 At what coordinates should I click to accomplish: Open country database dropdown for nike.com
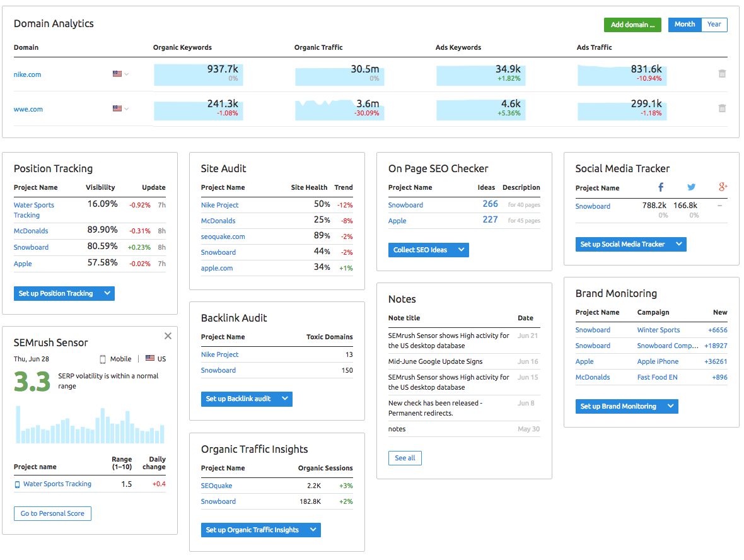pyautogui.click(x=120, y=74)
